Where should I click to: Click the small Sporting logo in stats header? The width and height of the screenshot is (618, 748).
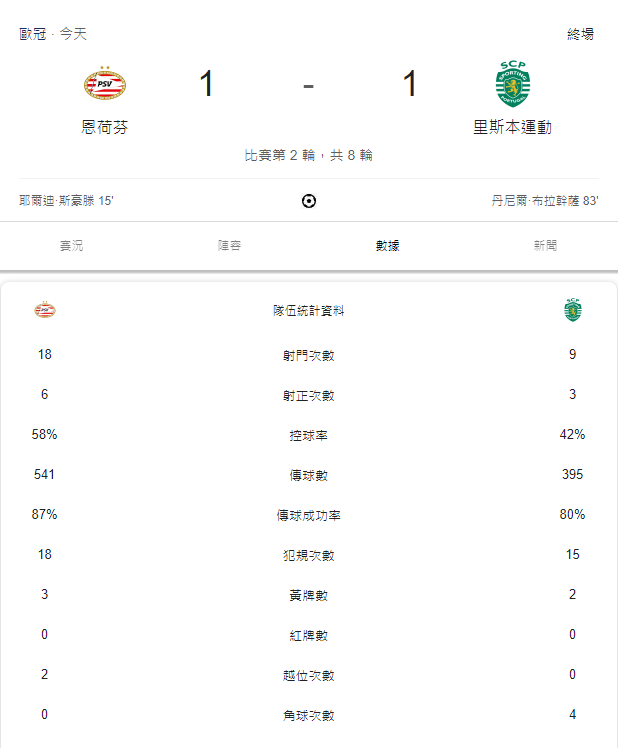pyautogui.click(x=573, y=310)
